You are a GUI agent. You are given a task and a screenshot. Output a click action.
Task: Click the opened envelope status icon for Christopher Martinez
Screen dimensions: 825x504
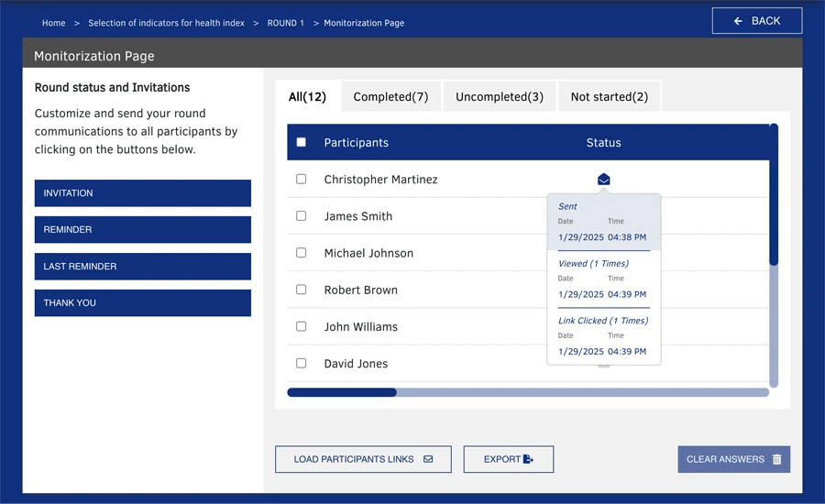point(603,180)
